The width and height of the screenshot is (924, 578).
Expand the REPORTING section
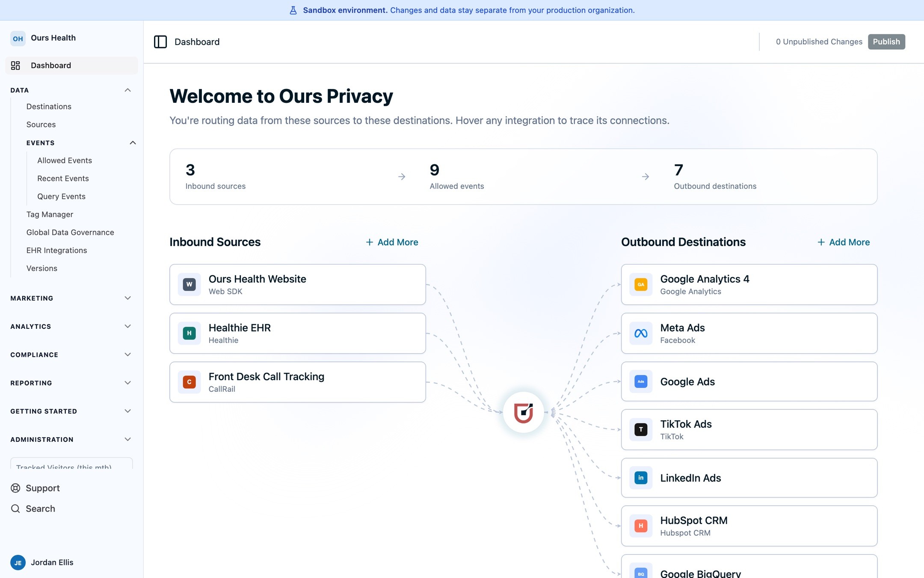click(x=71, y=383)
